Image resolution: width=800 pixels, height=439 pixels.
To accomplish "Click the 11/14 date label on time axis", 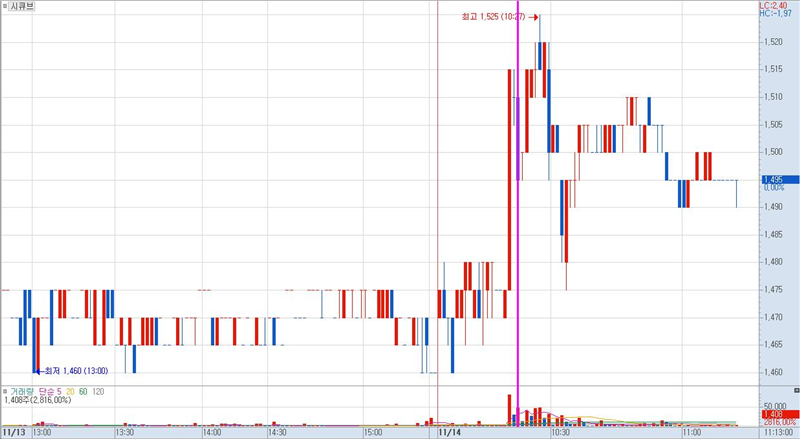I will click(451, 433).
